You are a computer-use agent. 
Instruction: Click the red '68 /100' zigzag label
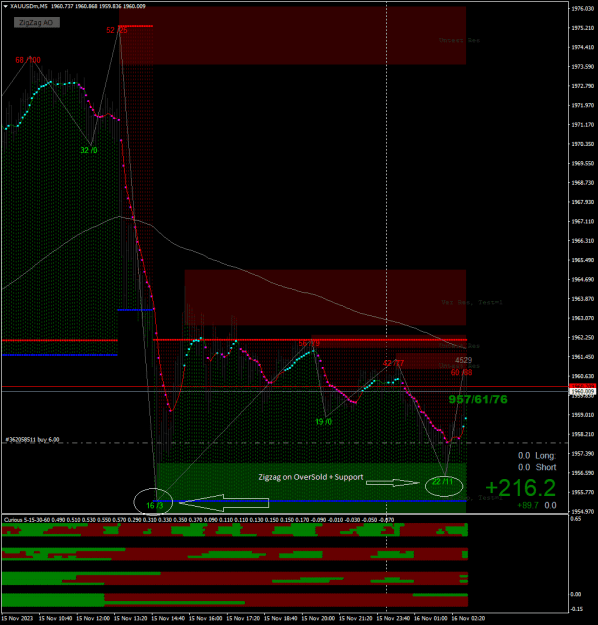click(28, 60)
